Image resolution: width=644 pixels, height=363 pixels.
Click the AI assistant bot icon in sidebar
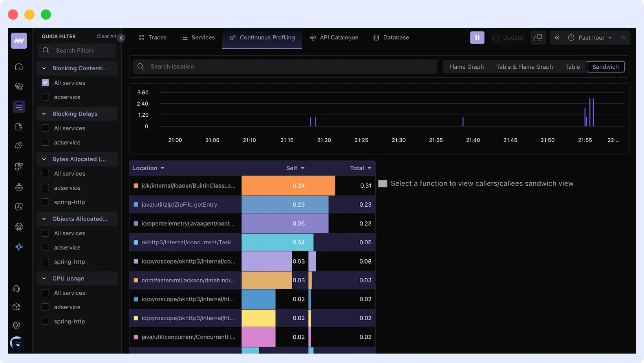(x=19, y=187)
